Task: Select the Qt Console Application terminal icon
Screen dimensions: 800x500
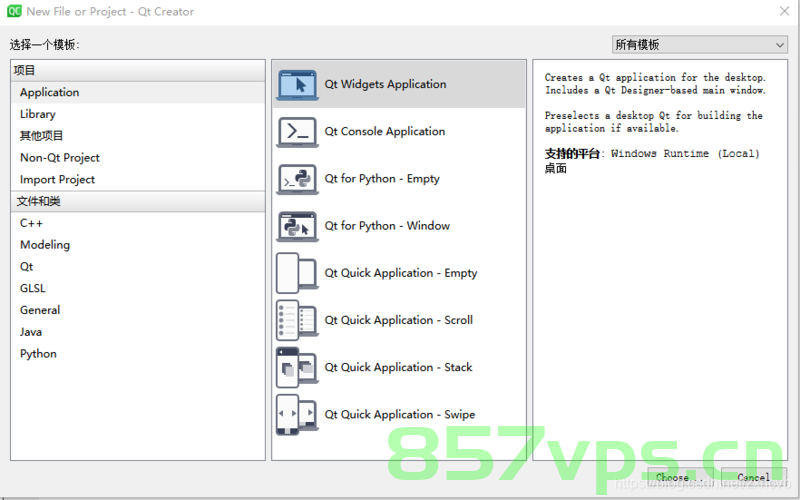Action: coord(297,132)
